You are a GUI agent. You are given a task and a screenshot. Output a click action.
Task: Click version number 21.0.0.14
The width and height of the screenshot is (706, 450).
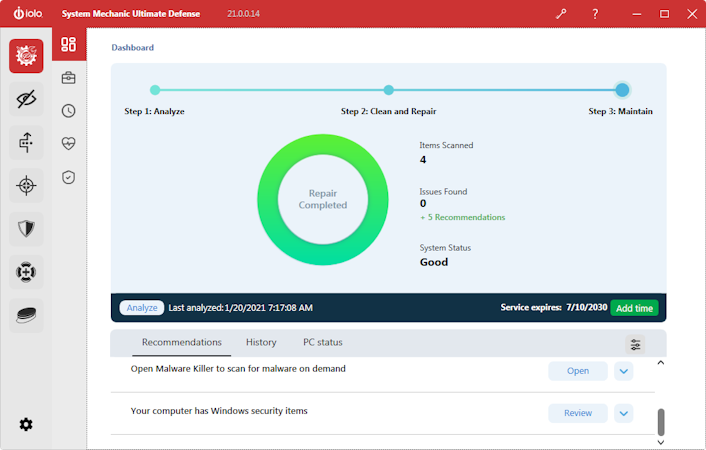(243, 14)
